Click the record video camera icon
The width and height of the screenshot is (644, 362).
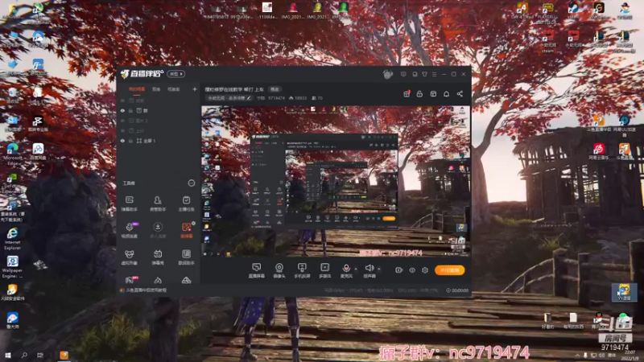tap(398, 270)
